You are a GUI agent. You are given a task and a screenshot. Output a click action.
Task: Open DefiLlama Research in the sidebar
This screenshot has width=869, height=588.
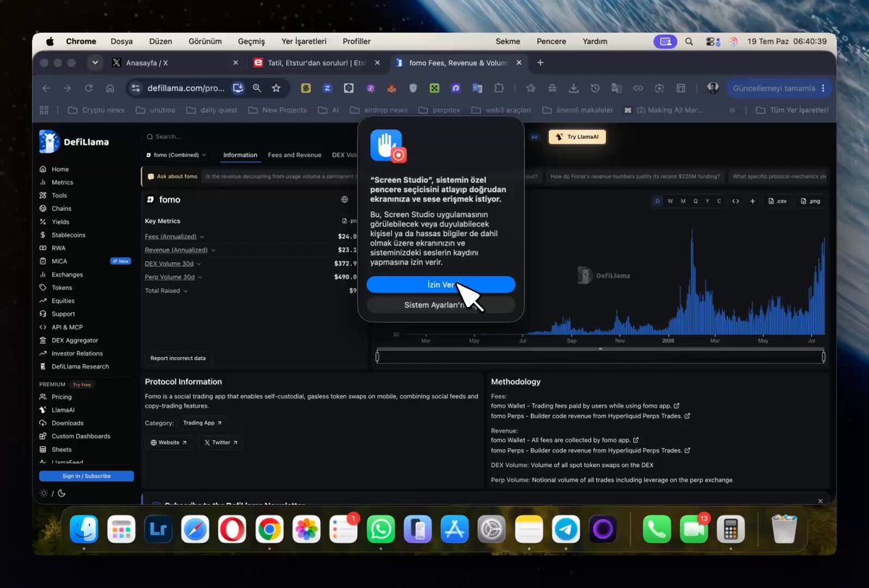pyautogui.click(x=80, y=366)
